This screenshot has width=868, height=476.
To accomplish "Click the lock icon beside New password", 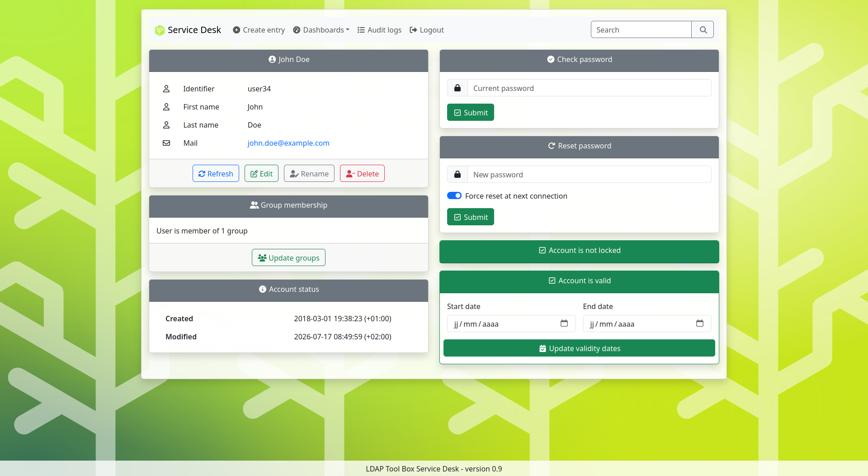I will point(458,174).
